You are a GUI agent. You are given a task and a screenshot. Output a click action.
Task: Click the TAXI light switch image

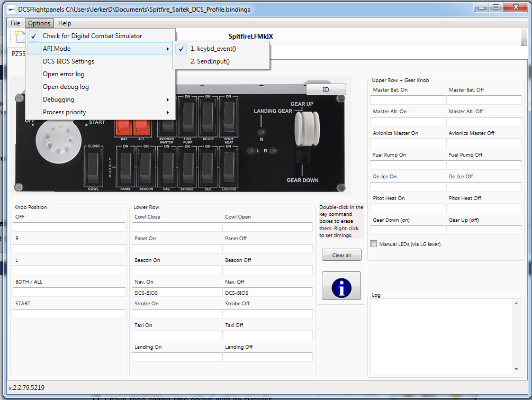tap(208, 167)
